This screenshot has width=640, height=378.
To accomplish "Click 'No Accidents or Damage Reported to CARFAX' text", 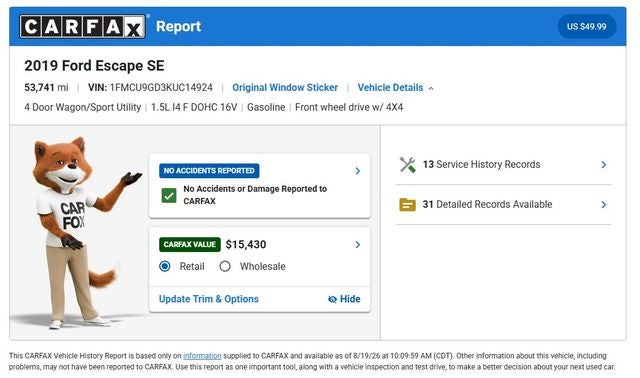I will point(255,195).
